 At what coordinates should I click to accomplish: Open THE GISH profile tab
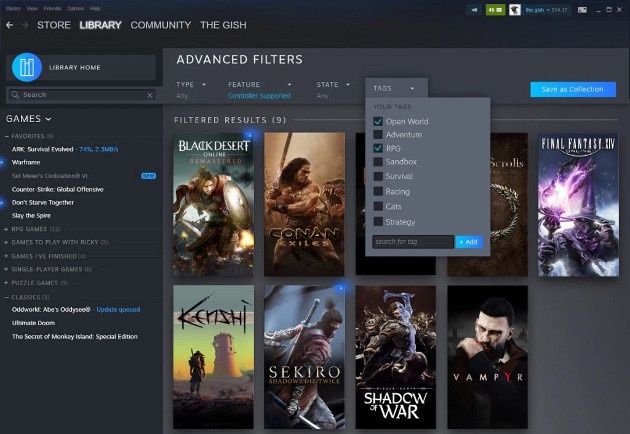223,25
